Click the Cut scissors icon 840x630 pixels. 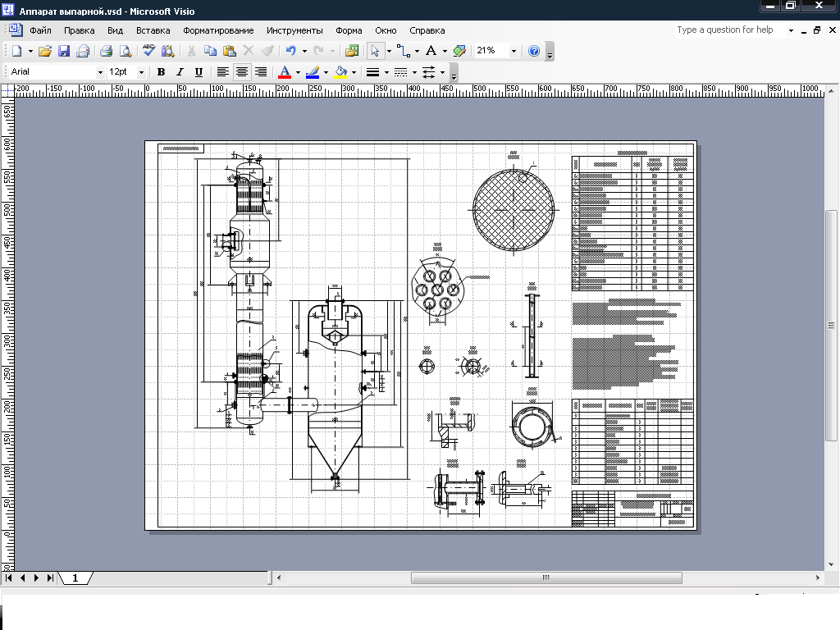point(191,51)
